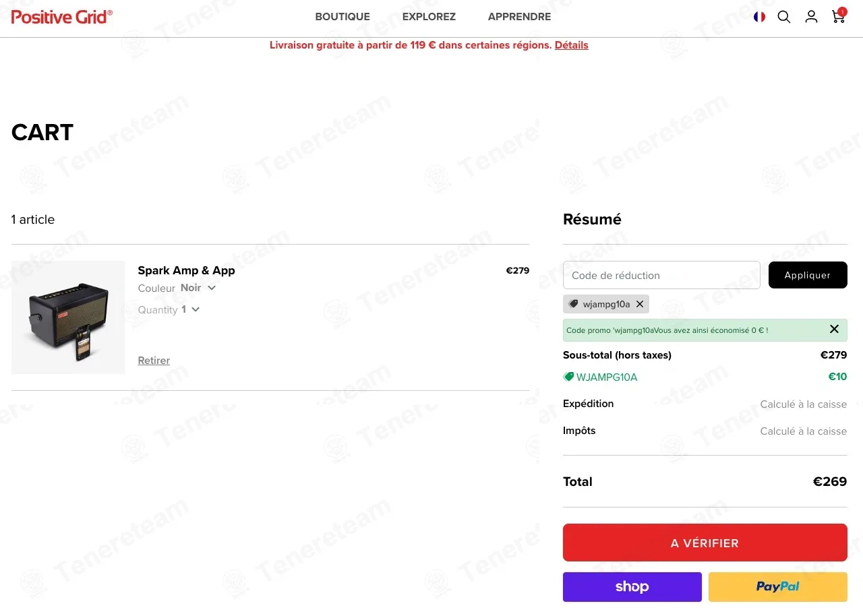Expand the Quantity dropdown
Image resolution: width=863 pixels, height=616 pixels.
tap(195, 309)
